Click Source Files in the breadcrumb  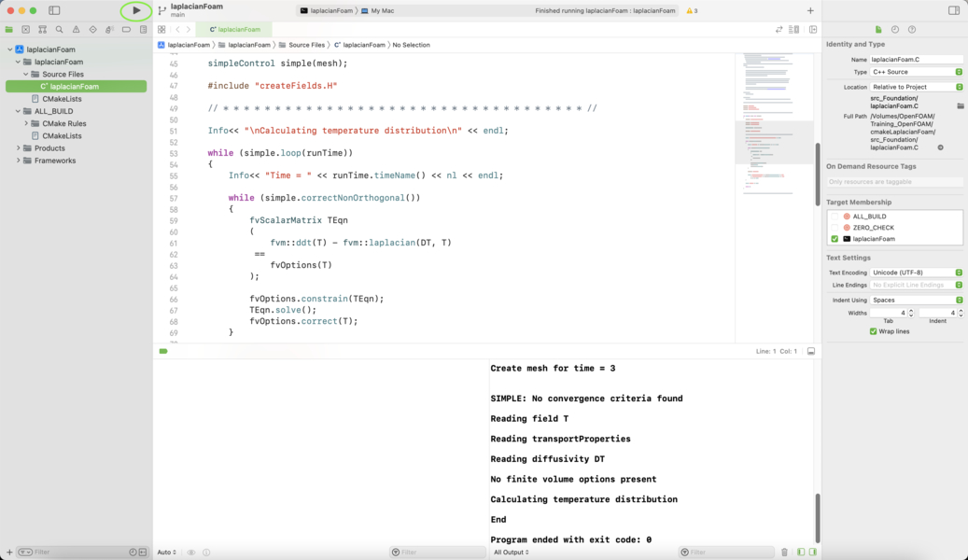pyautogui.click(x=302, y=45)
